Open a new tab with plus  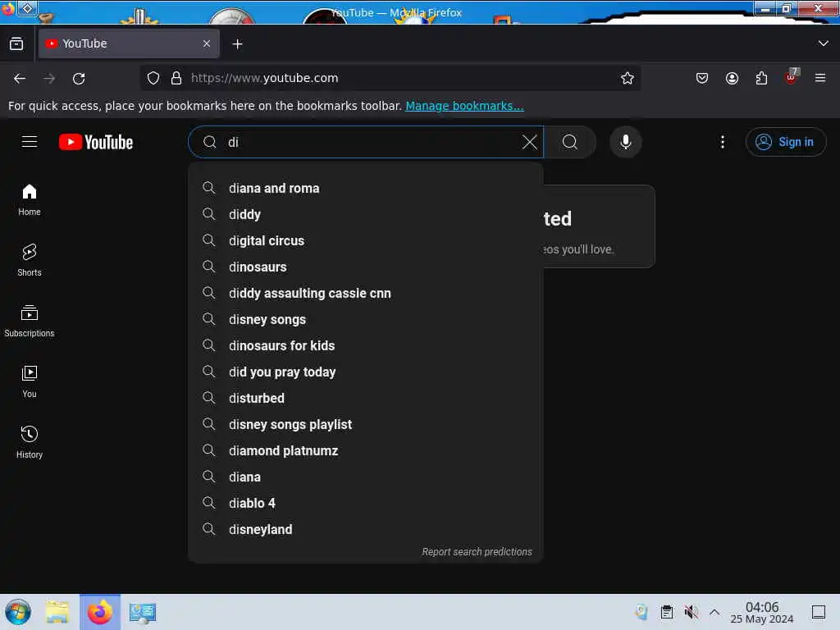(x=237, y=44)
